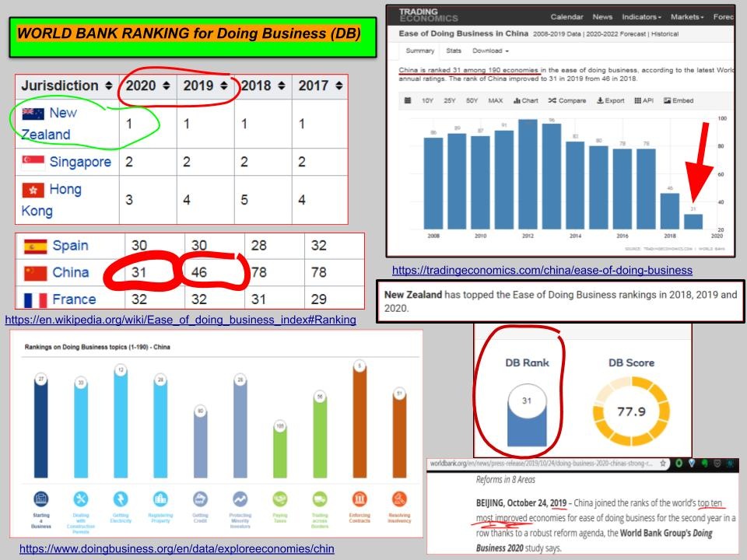Click the Trading Economics logo
747x560 pixels.
[428, 15]
